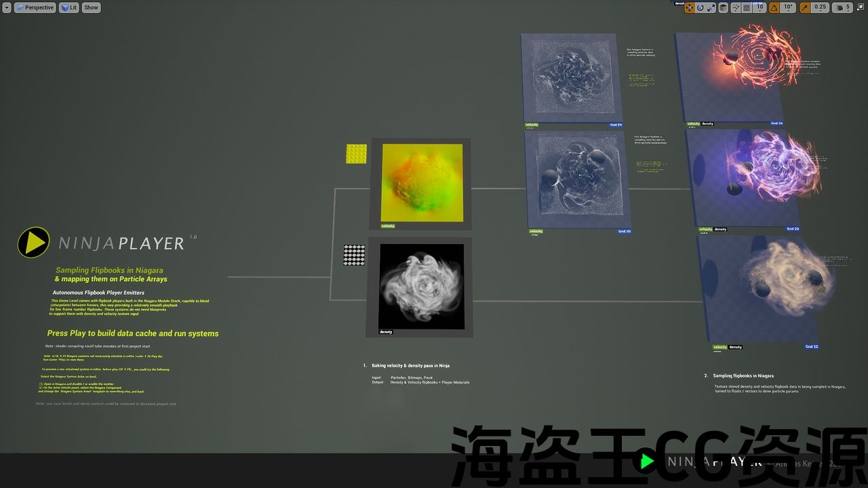This screenshot has width=868, height=488.
Task: Open the viewport options dropdown arrow
Action: click(6, 7)
